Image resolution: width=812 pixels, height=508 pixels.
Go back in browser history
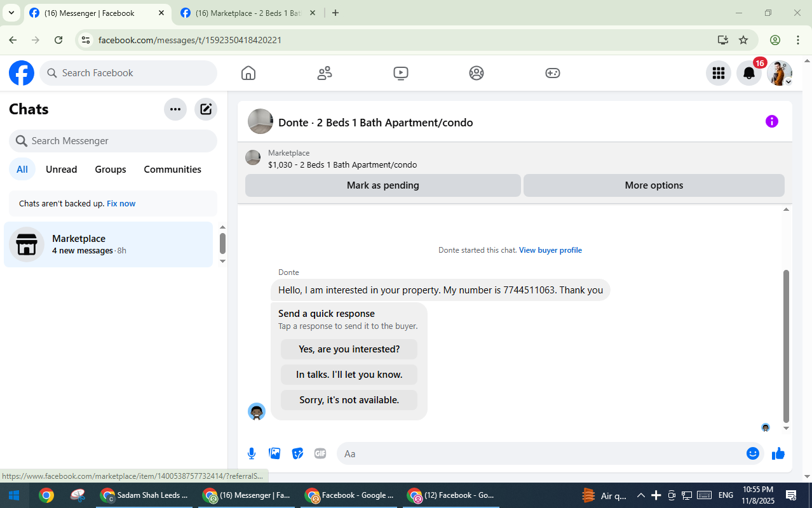(x=13, y=40)
